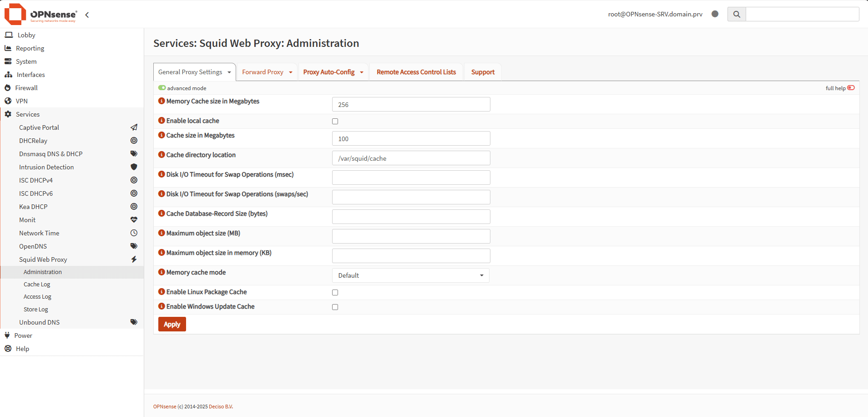868x417 pixels.
Task: Open the Store Log page
Action: coord(36,309)
